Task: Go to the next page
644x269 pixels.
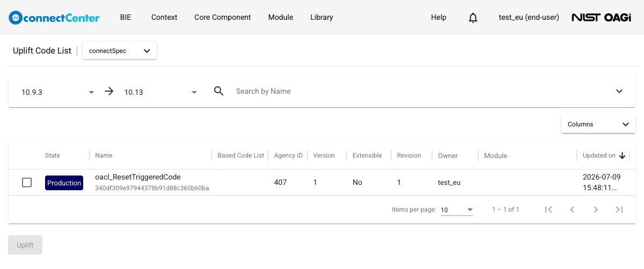Action: [x=596, y=210]
